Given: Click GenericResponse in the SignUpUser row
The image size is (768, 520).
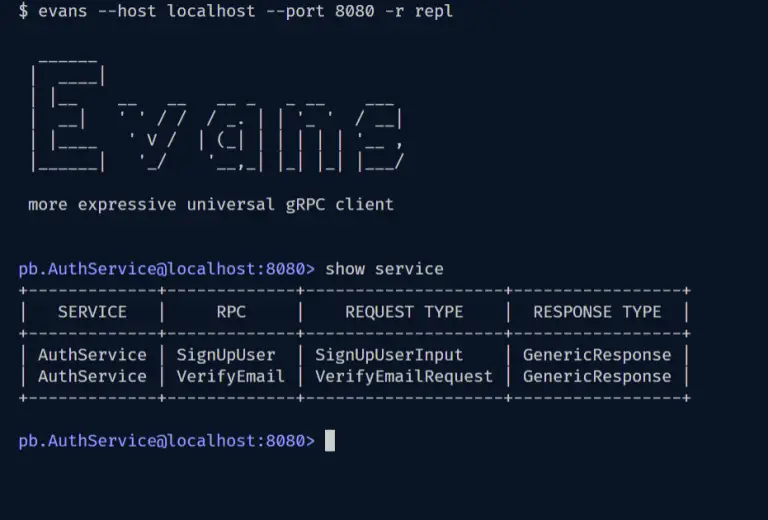Looking at the screenshot, I should (597, 355).
